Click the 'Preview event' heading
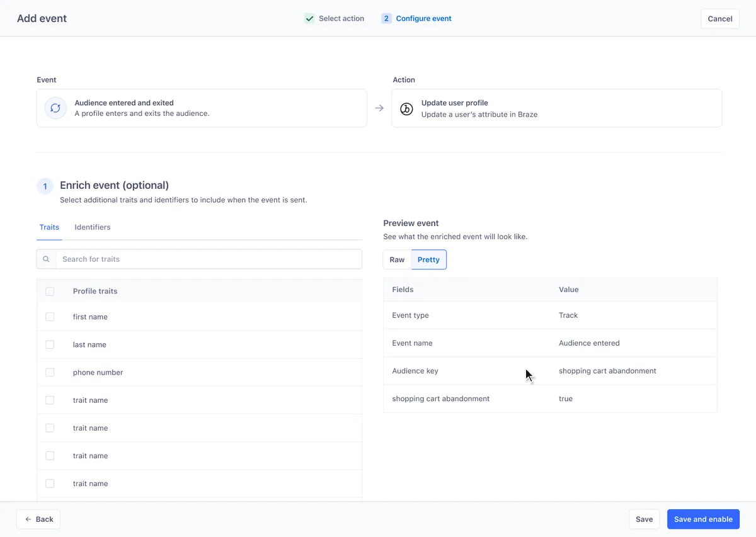This screenshot has height=537, width=756. tap(411, 223)
